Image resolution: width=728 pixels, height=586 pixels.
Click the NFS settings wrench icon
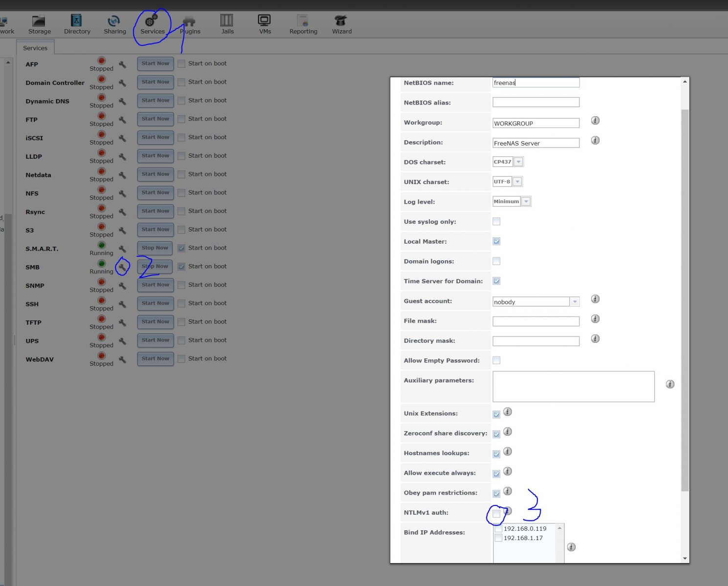(123, 193)
